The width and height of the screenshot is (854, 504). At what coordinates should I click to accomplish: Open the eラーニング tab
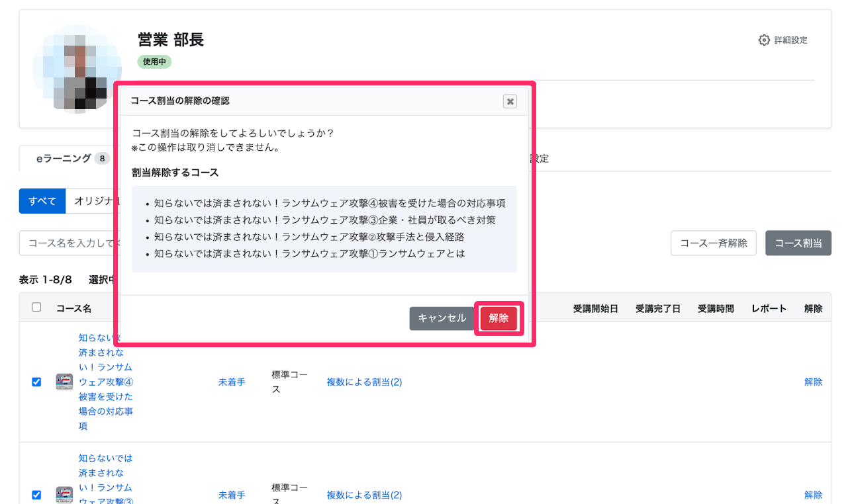click(73, 159)
